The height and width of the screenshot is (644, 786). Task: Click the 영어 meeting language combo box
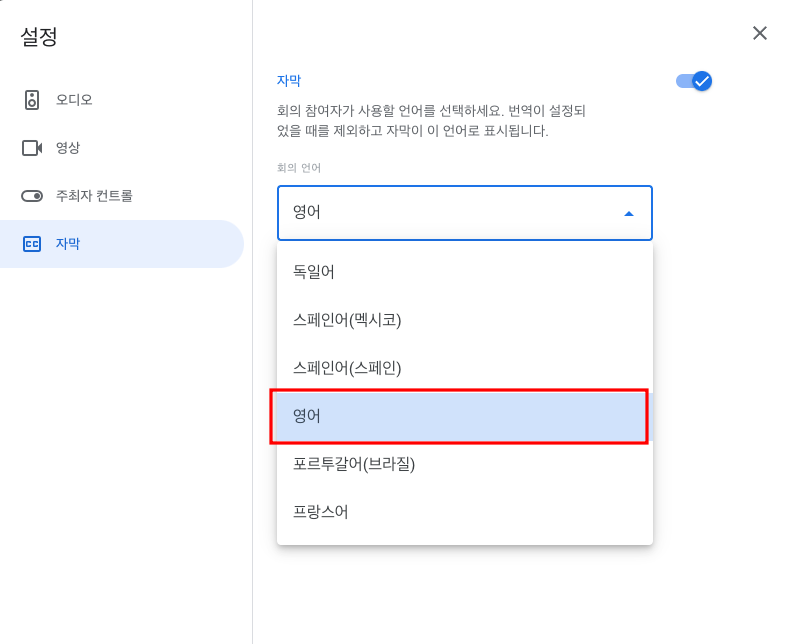click(465, 213)
